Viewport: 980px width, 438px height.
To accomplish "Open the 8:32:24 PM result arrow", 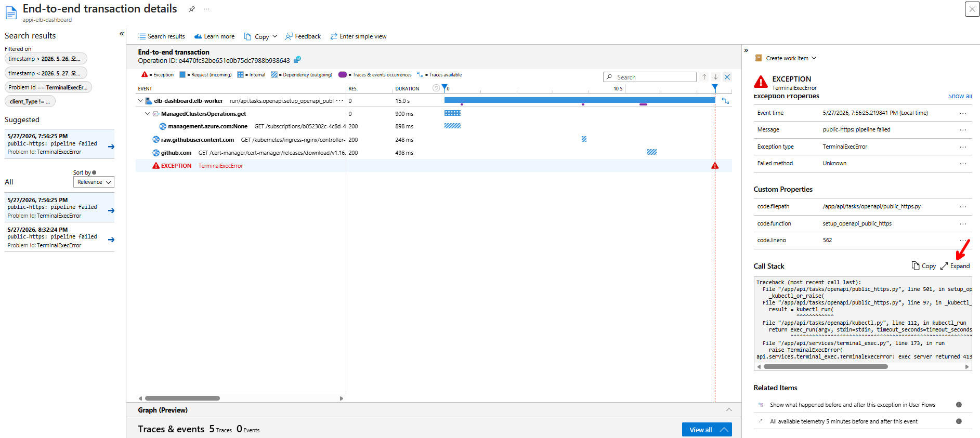I will 111,240.
